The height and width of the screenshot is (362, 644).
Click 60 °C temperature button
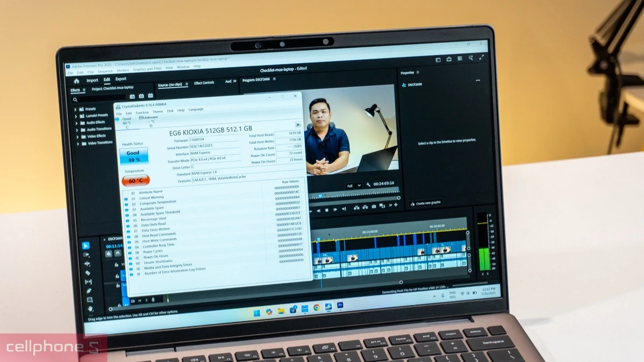point(136,181)
